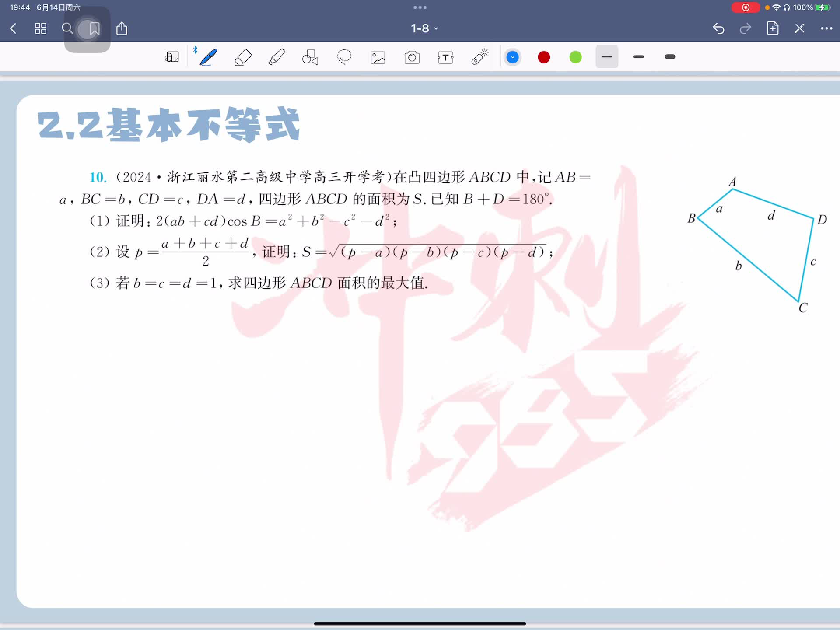This screenshot has height=630, width=840.
Task: Select the Pen tool
Action: 208,57
